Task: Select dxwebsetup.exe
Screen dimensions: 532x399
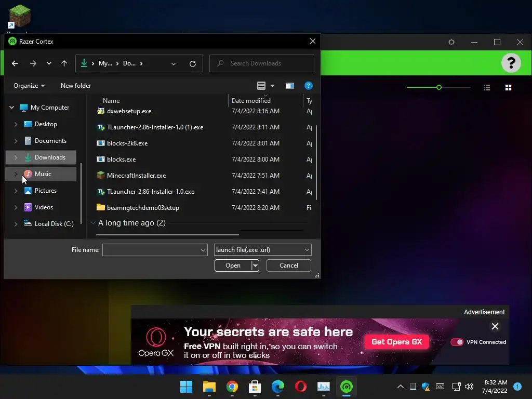Action: 129,111
